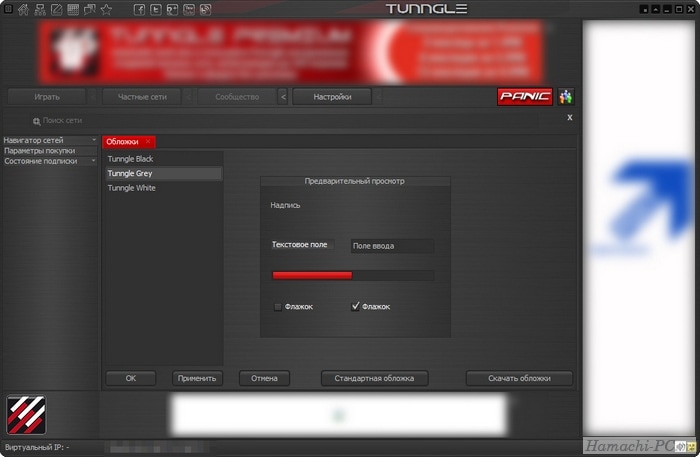Screen dimensions: 700x457
Task: Switch to the Играть tab
Action: click(47, 96)
